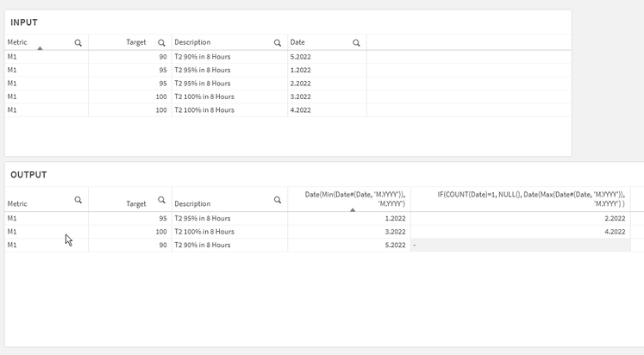The width and height of the screenshot is (644, 355).
Task: Select INPUT cell T2 90% in 8 Hours
Action: 203,57
